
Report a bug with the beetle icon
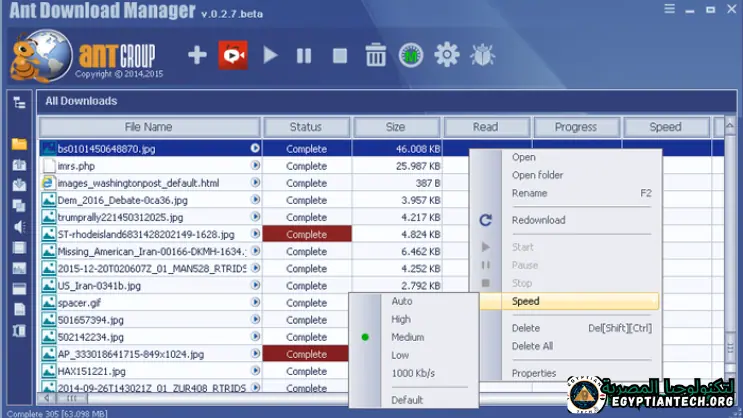483,55
